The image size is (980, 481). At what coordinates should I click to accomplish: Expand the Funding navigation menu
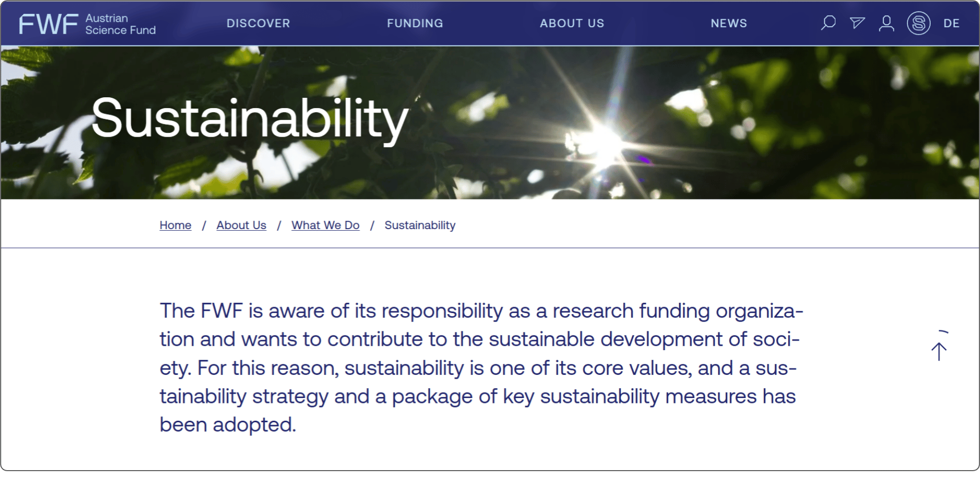(415, 23)
